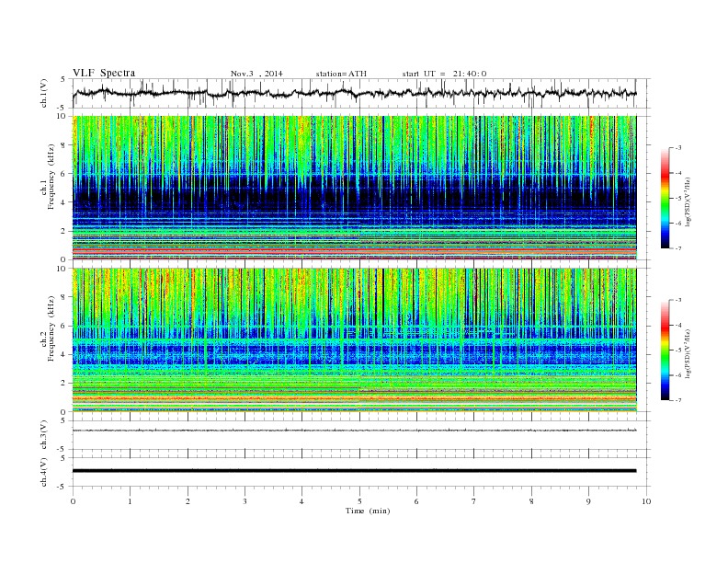
Task: Click the ch.1 spectrogram color bar
Action: pyautogui.click(x=665, y=198)
